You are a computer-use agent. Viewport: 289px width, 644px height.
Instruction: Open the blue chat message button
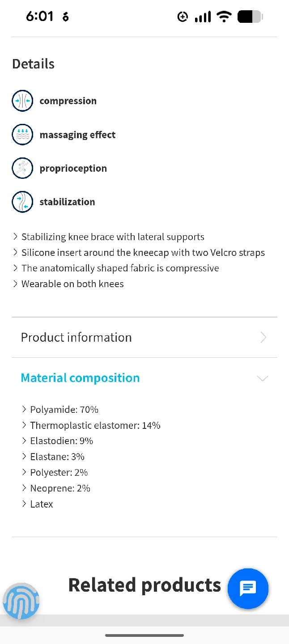248,589
